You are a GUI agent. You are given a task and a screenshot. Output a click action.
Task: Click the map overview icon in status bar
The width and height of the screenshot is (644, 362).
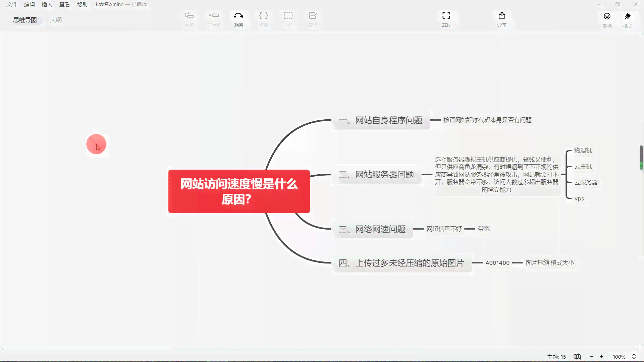[x=577, y=357]
